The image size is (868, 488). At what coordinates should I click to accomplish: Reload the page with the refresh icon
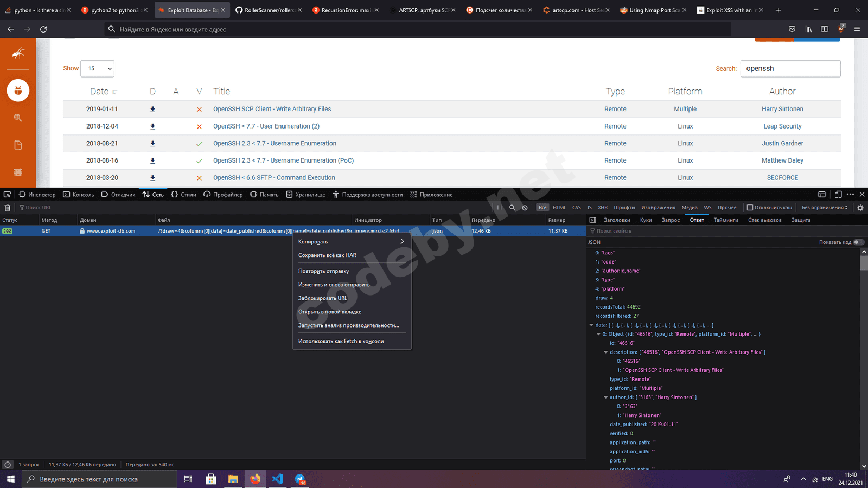(43, 29)
